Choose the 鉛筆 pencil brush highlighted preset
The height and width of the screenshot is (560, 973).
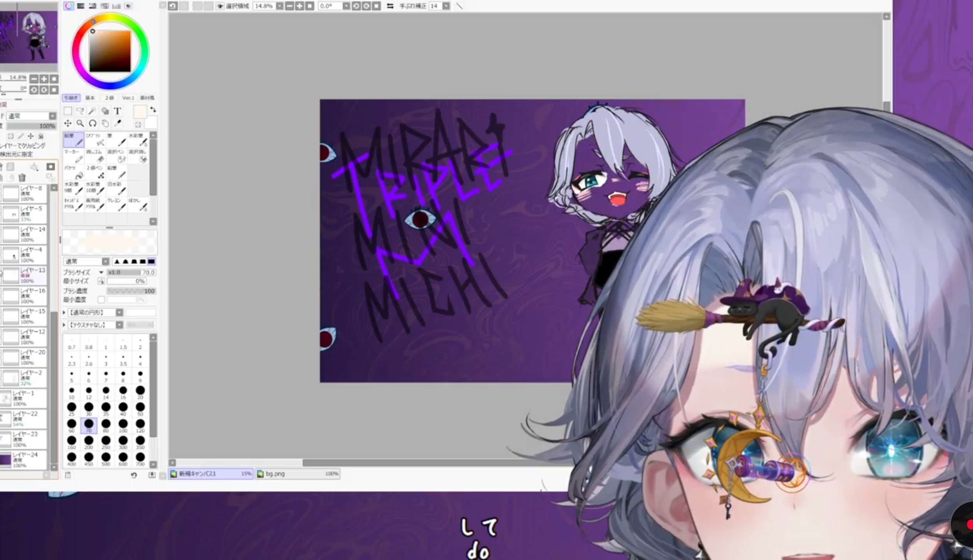click(74, 140)
